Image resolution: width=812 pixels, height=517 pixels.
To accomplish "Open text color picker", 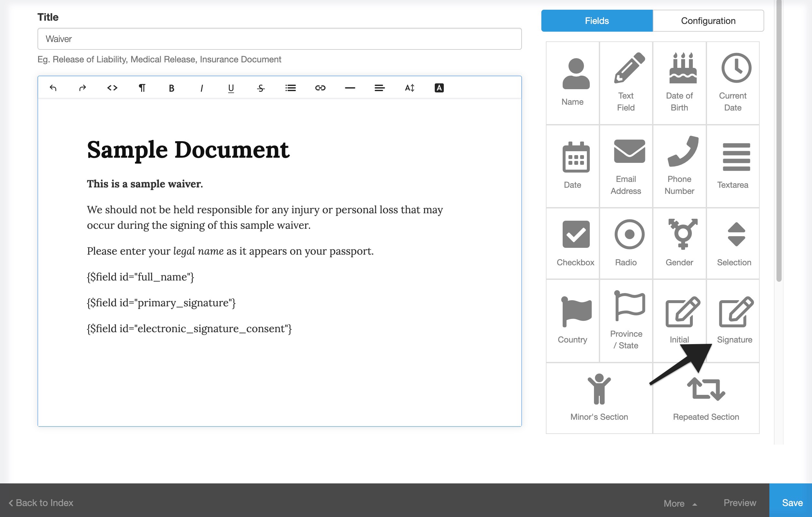I will pyautogui.click(x=439, y=88).
